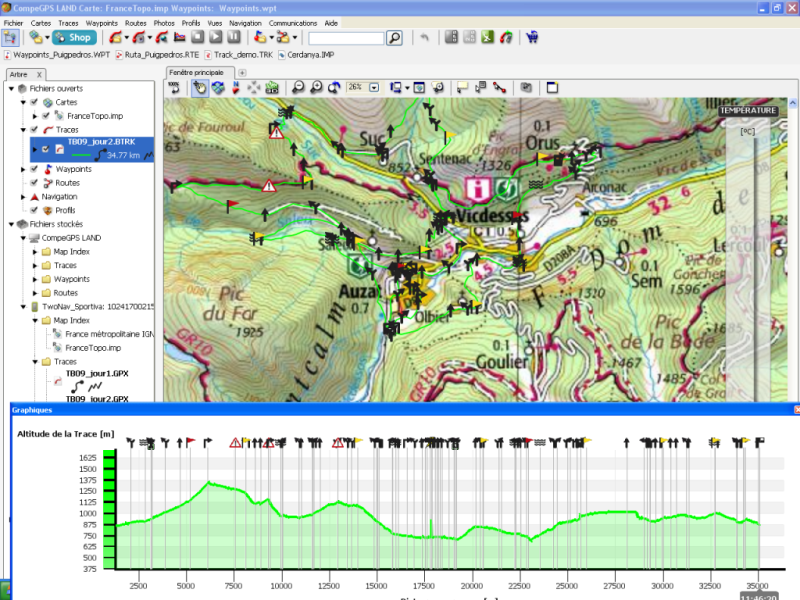
Task: Open the Track_demo.TRK recent file
Action: click(x=239, y=55)
